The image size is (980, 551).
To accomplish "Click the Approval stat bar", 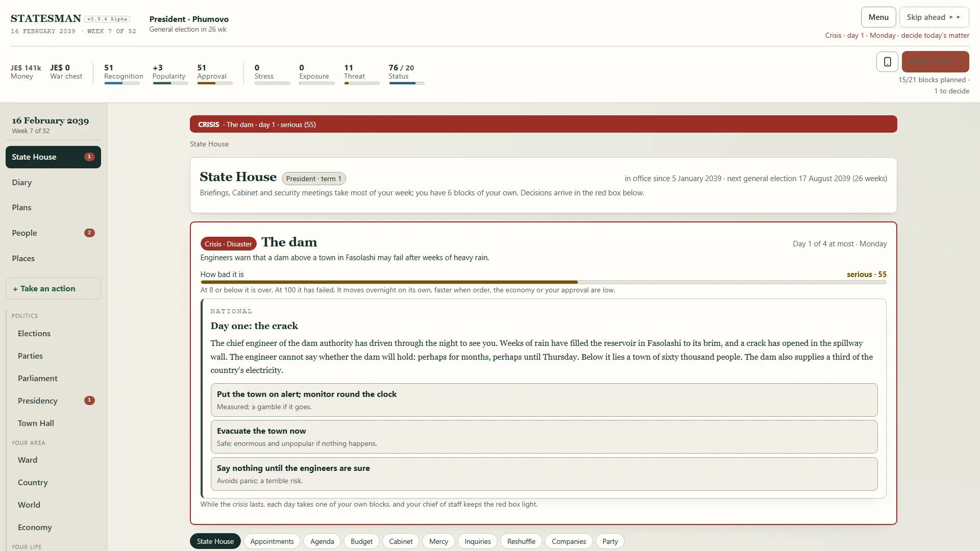I will point(215,83).
